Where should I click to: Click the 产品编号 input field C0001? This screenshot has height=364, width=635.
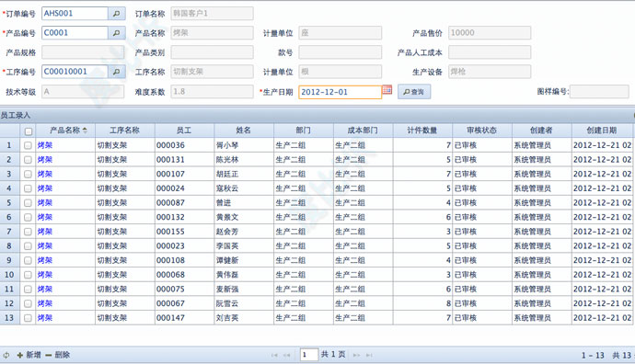pos(75,33)
